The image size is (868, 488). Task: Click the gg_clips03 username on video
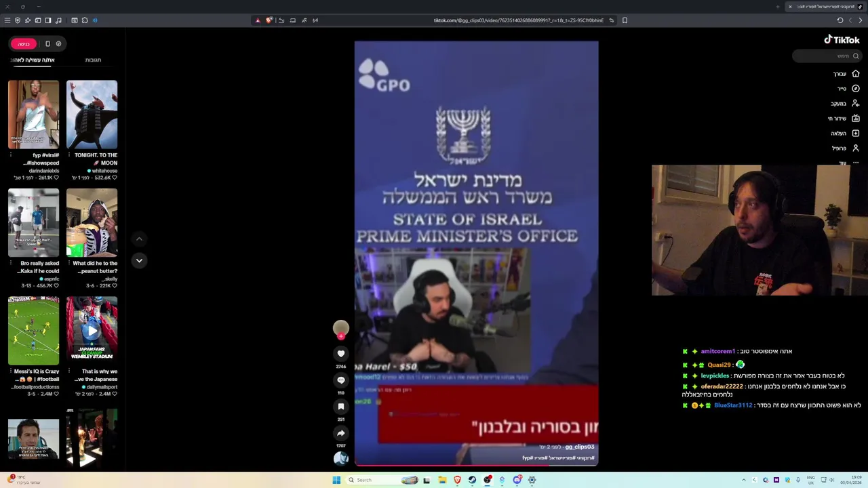click(580, 447)
